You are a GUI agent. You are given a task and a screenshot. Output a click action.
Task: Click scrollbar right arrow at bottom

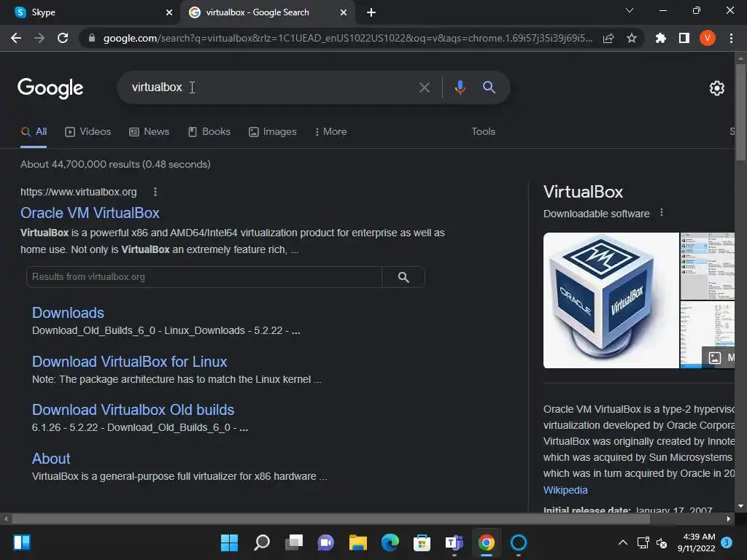tap(729, 519)
